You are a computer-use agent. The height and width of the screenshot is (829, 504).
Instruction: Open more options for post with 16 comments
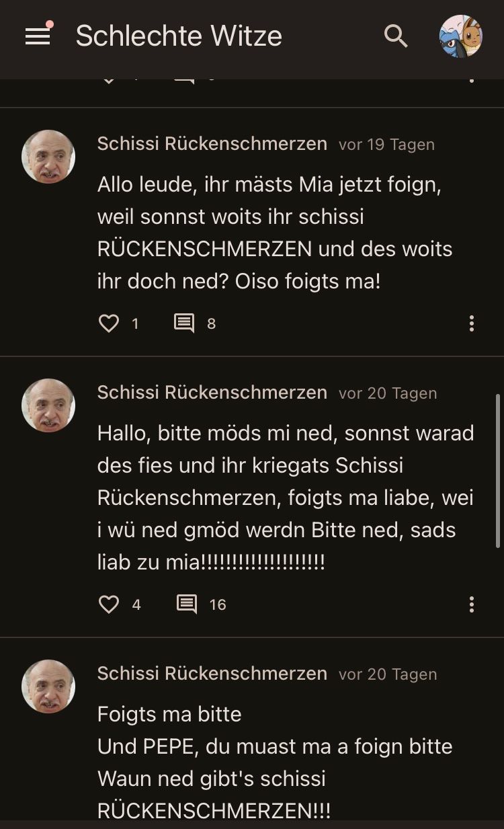point(472,604)
